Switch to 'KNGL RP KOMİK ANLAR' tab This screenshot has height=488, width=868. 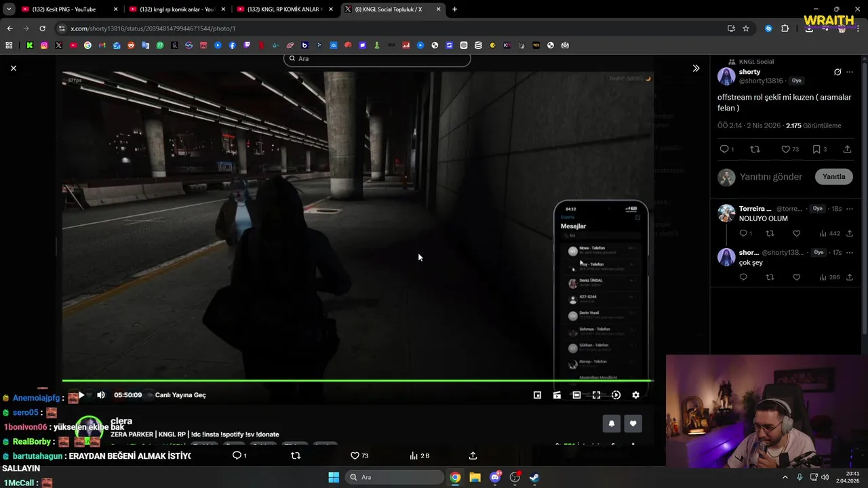[x=285, y=9]
